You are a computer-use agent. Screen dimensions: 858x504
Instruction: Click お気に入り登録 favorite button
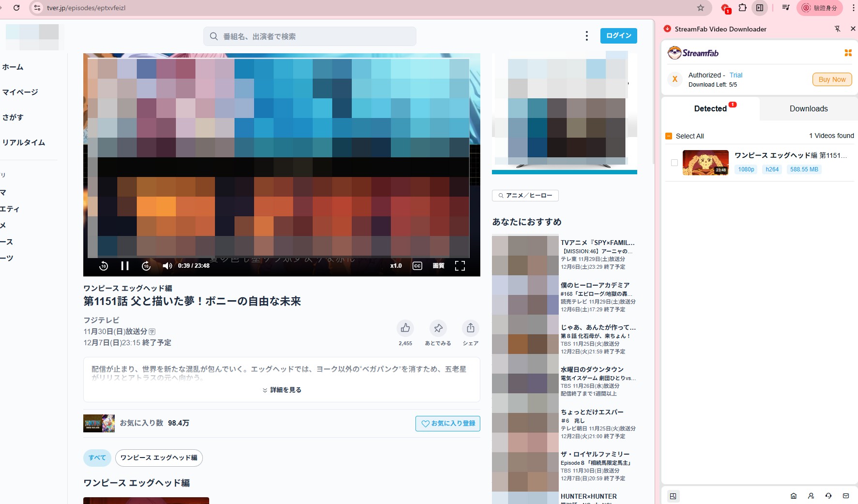447,423
